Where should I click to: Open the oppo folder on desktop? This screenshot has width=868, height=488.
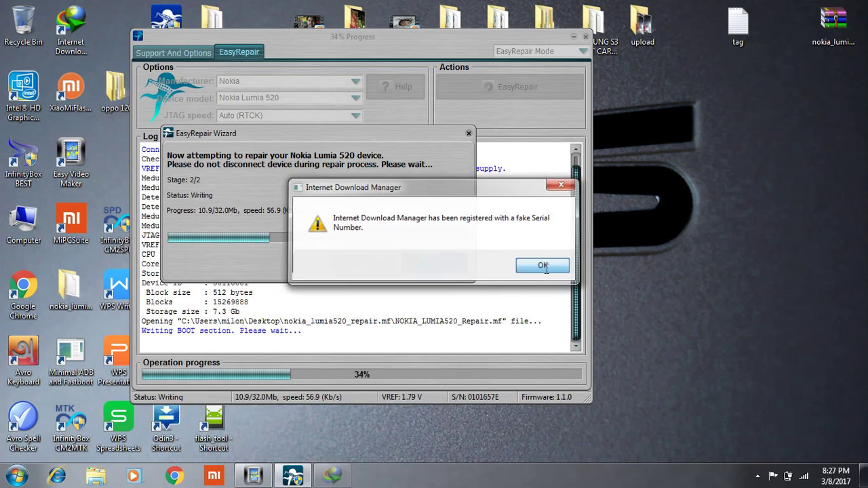(x=117, y=91)
